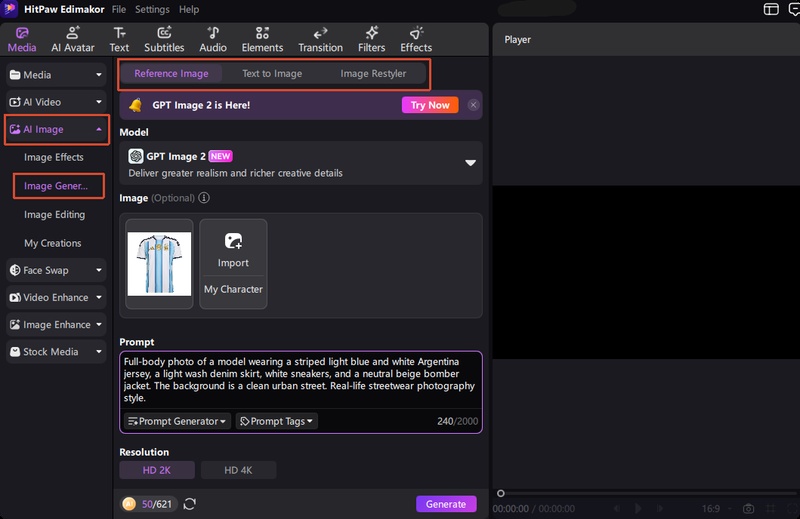Screen dimensions: 800x519
Task: Click the info icon next to Image (Optional)
Action: (204, 197)
